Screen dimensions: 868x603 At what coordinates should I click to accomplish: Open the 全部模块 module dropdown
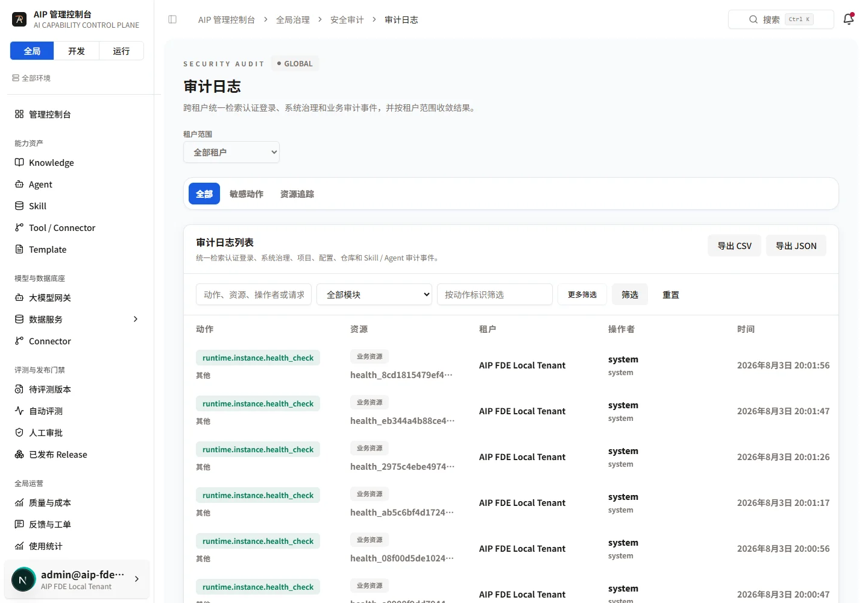[374, 294]
